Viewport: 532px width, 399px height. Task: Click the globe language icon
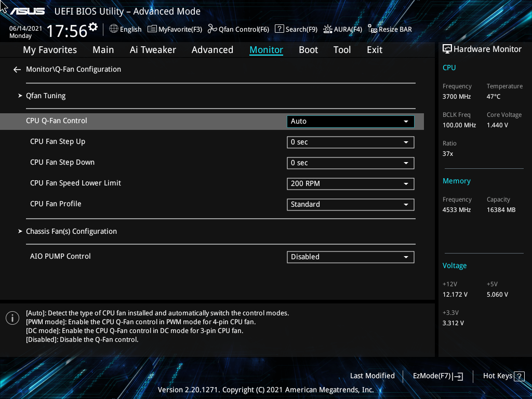(x=114, y=29)
